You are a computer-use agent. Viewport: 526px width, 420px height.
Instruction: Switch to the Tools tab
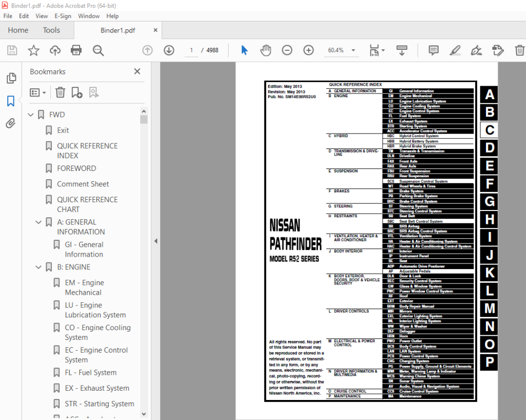[51, 30]
